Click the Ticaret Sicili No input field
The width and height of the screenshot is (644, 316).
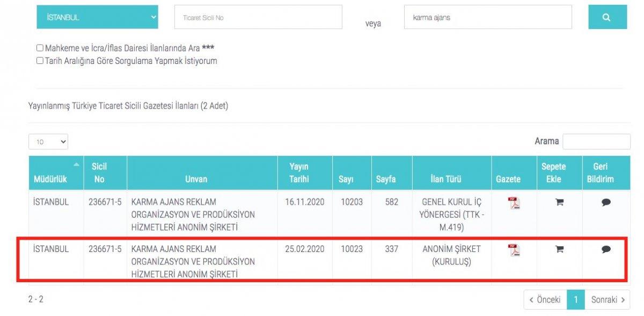(258, 17)
